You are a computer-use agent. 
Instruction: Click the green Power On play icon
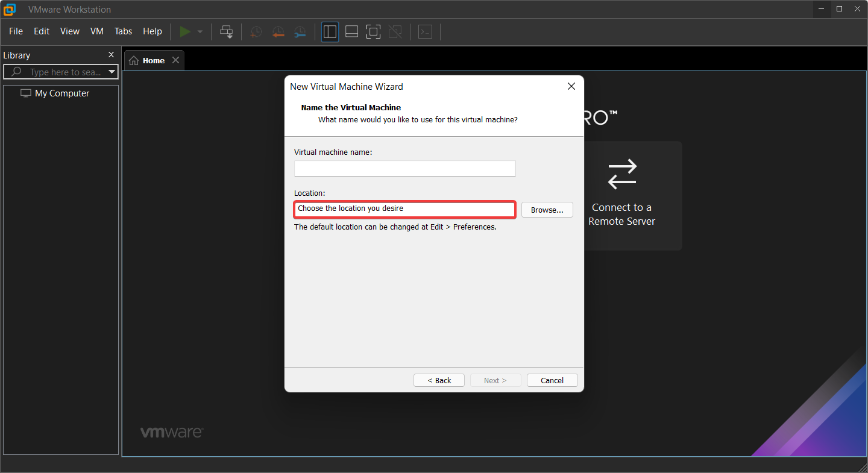(x=185, y=31)
